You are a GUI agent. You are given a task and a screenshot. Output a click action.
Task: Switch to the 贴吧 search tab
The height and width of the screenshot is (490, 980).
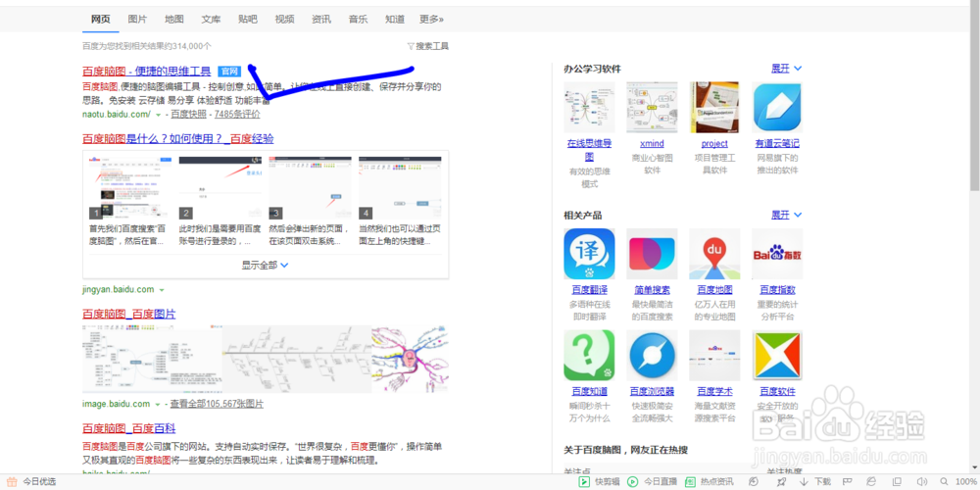248,20
